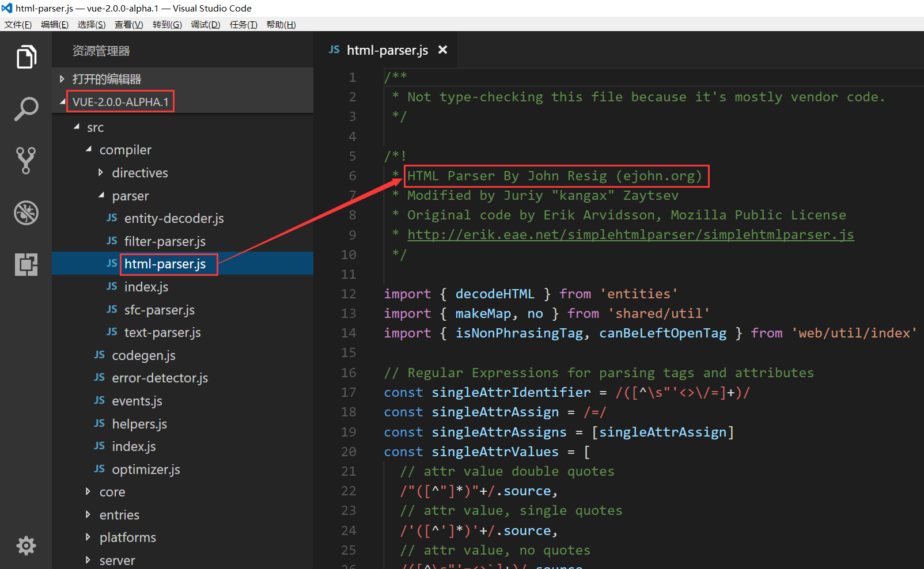This screenshot has height=569, width=924.
Task: Click JS icon on html-parser.js tab
Action: pyautogui.click(x=334, y=50)
